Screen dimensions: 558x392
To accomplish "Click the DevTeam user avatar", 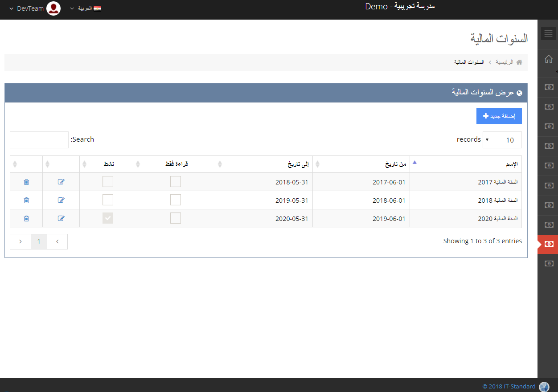I will [x=53, y=8].
